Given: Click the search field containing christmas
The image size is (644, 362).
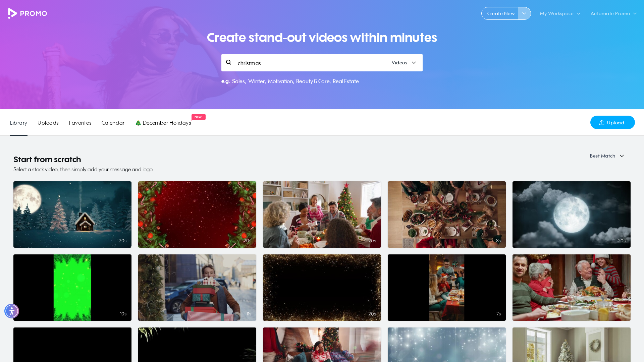Looking at the screenshot, I should (x=307, y=63).
